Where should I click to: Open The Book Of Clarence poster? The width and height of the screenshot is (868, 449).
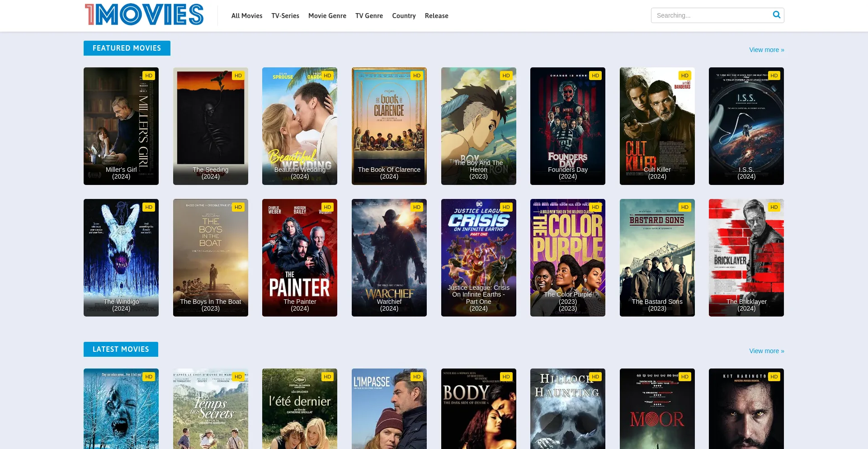(x=389, y=126)
